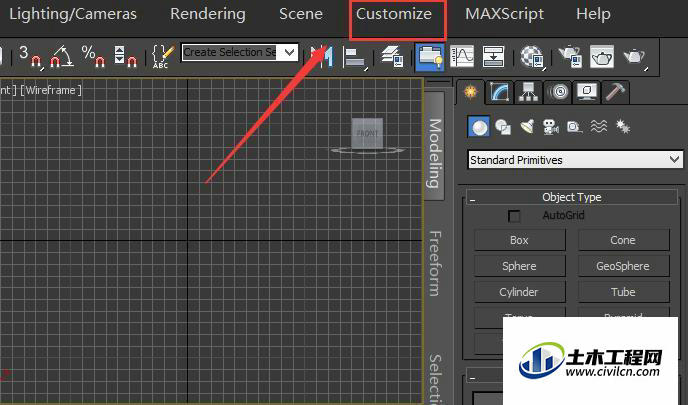Image resolution: width=688 pixels, height=405 pixels.
Task: Open the Customize menu
Action: pos(394,14)
